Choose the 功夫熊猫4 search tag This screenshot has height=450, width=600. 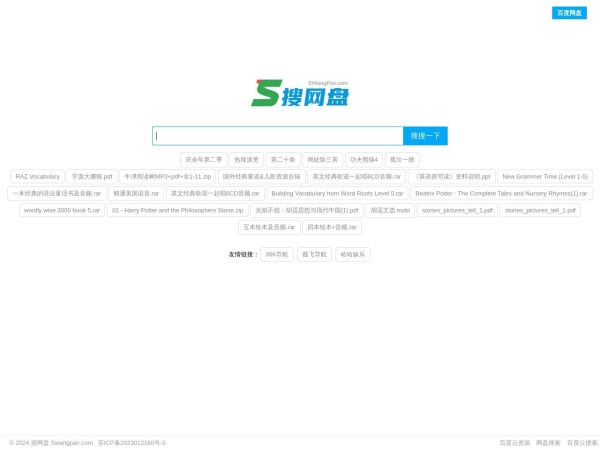(x=364, y=160)
